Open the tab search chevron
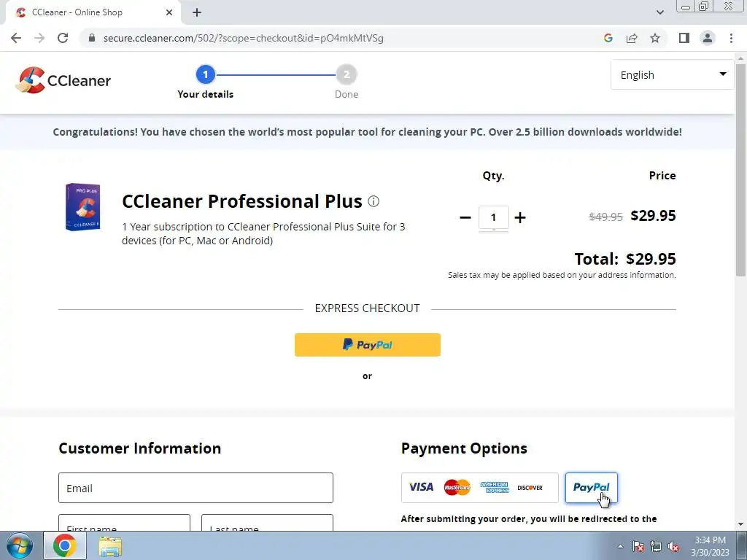Viewport: 747px width, 560px height. (659, 12)
